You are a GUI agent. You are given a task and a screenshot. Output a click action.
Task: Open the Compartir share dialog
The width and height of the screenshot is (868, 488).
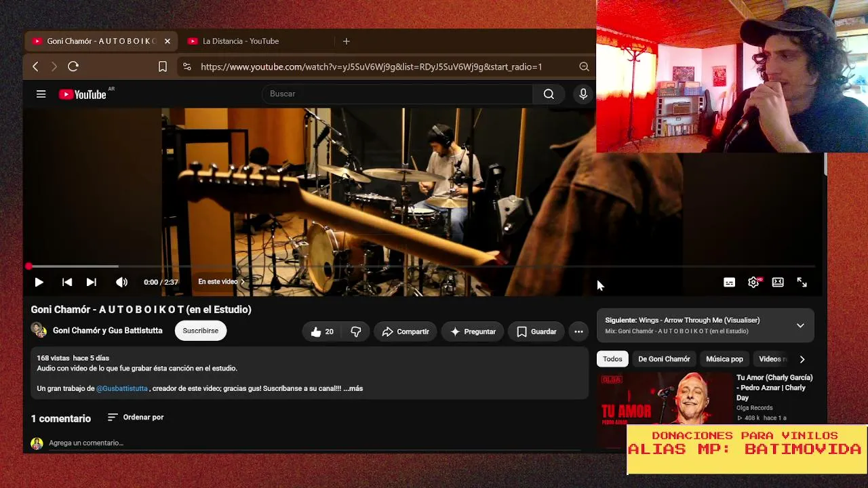tap(406, 331)
